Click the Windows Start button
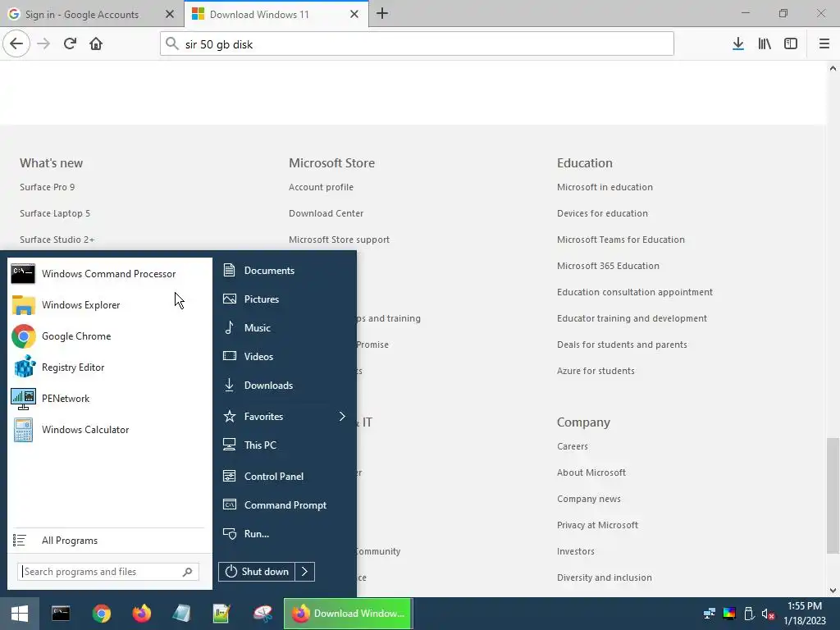The image size is (840, 630). click(x=20, y=614)
